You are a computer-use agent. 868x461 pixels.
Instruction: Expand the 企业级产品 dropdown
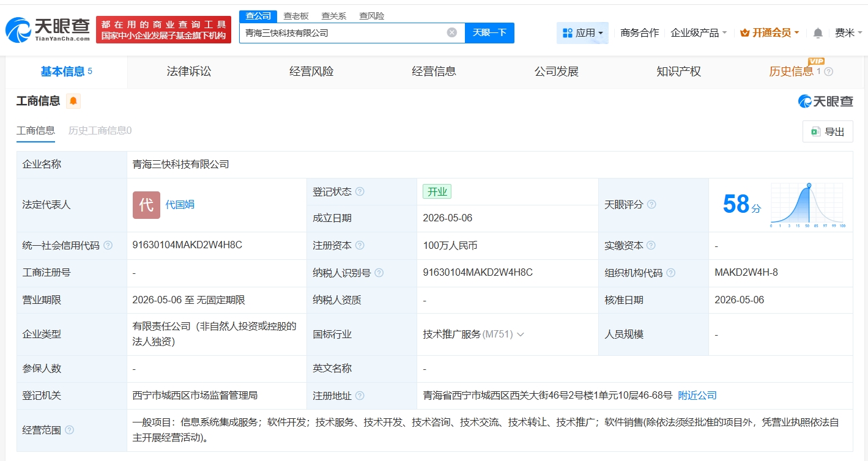click(x=699, y=33)
